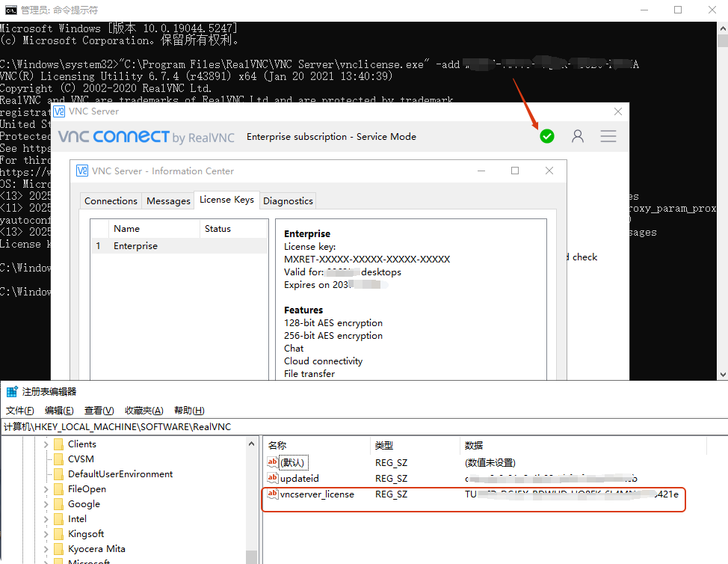The height and width of the screenshot is (564, 728).
Task: Open the 收藏夹(A) menu in Registry Editor
Action: coord(144,410)
